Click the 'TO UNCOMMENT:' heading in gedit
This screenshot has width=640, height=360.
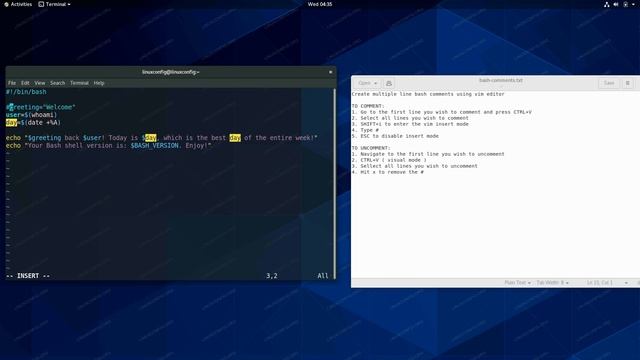pos(371,148)
